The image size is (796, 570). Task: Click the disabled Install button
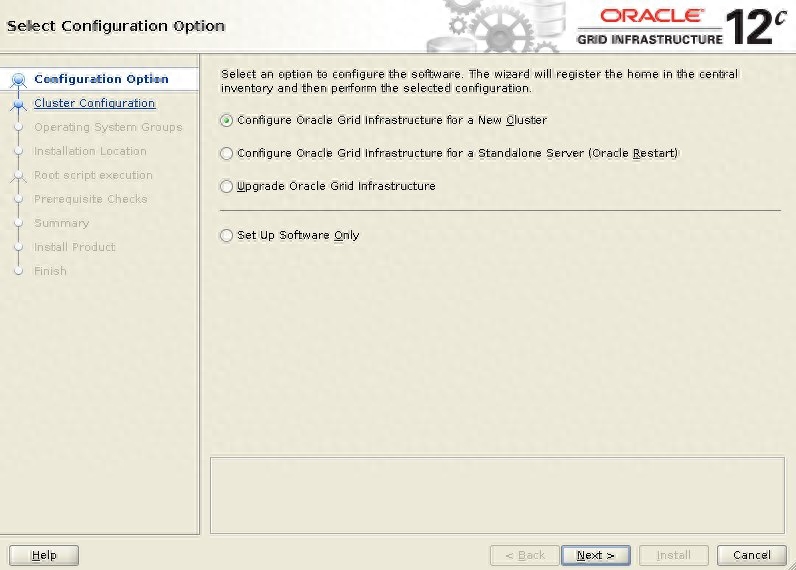tap(673, 555)
